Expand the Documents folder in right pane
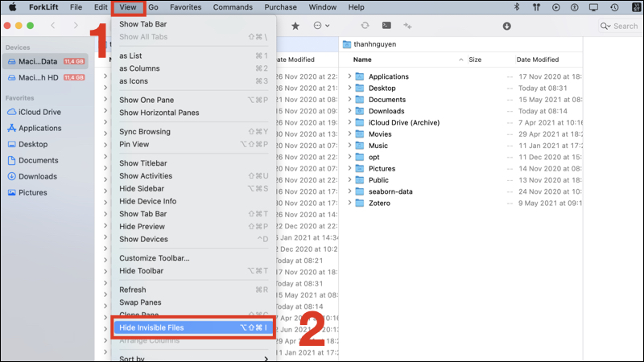 349,99
